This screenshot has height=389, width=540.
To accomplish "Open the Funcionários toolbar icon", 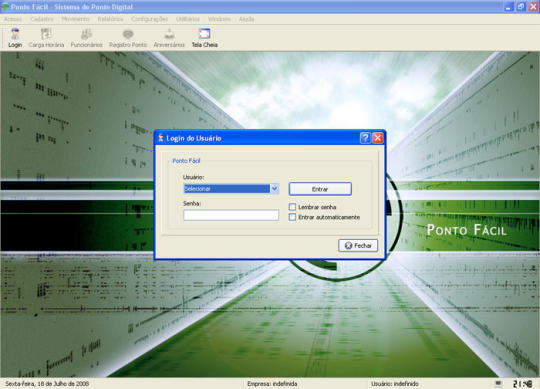I will click(x=86, y=38).
